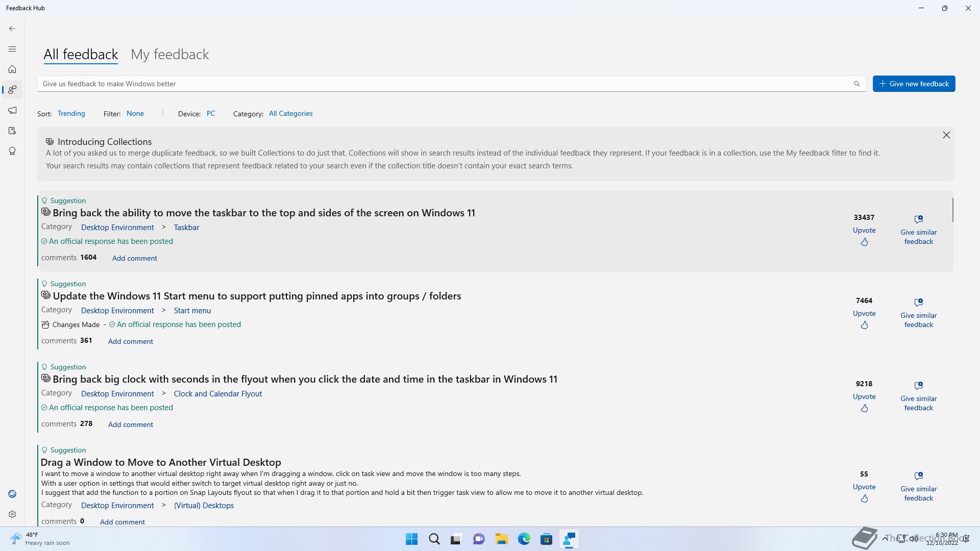The width and height of the screenshot is (980, 551).
Task: Open the Home page from sidebar
Action: [x=12, y=69]
